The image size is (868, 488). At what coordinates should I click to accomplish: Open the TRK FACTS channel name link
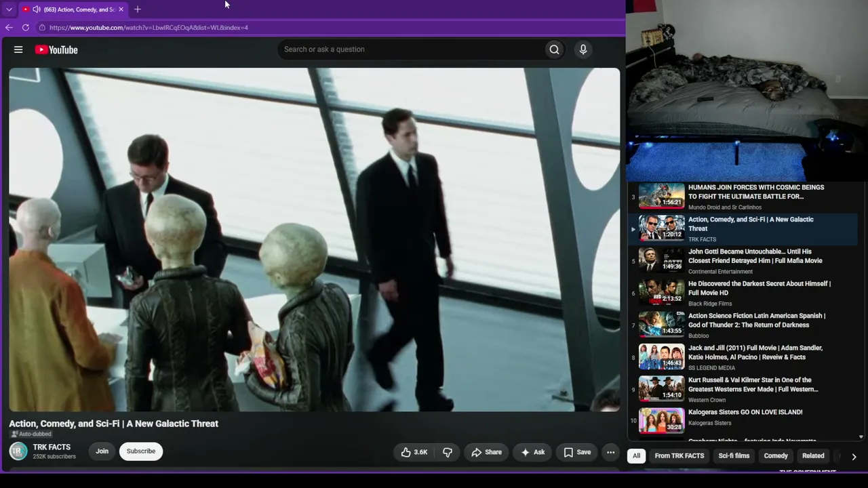[x=52, y=447]
